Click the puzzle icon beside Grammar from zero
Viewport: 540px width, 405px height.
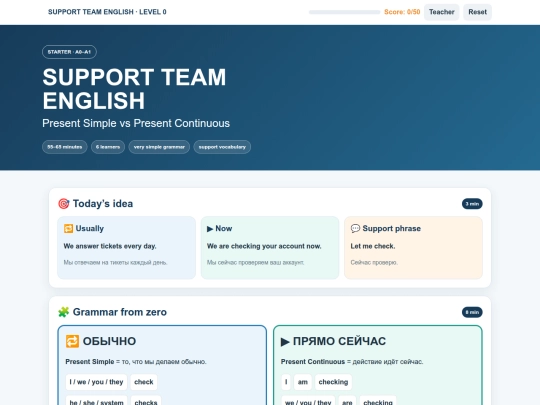pos(63,312)
